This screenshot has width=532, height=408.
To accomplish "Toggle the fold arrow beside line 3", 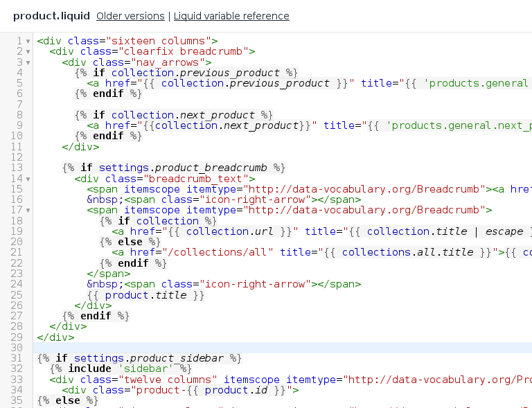I will (28, 63).
